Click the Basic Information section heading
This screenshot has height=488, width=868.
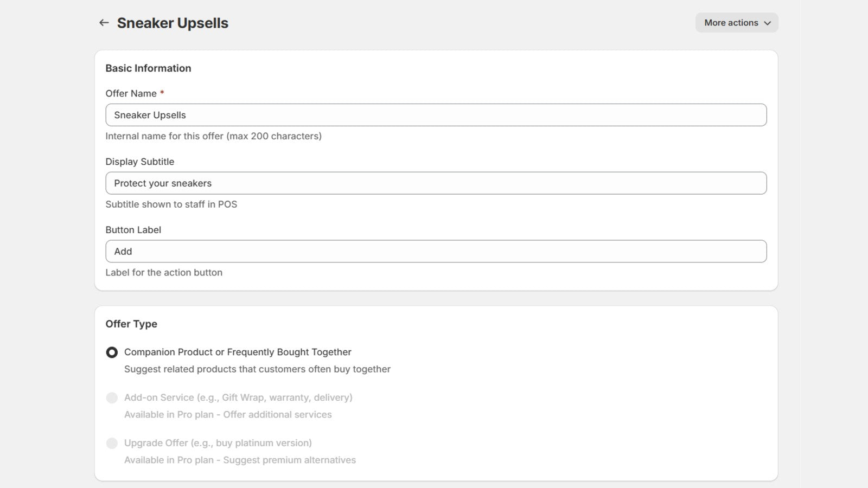pyautogui.click(x=148, y=68)
